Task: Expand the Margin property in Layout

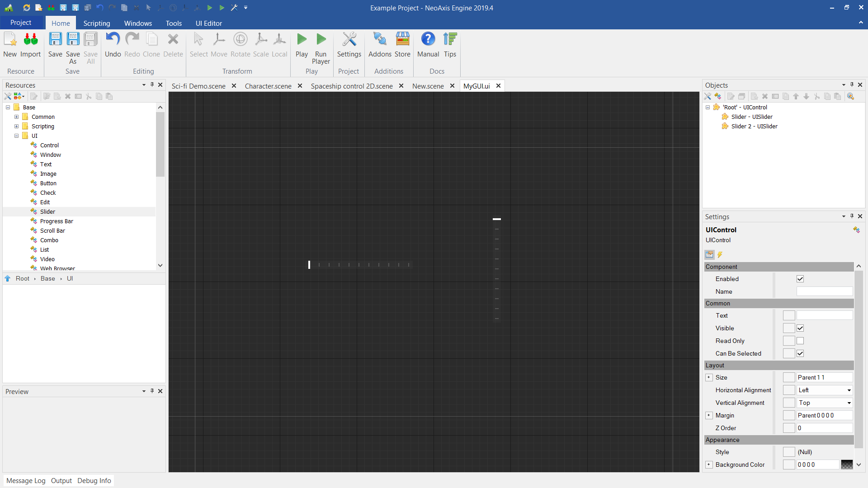Action: (709, 415)
